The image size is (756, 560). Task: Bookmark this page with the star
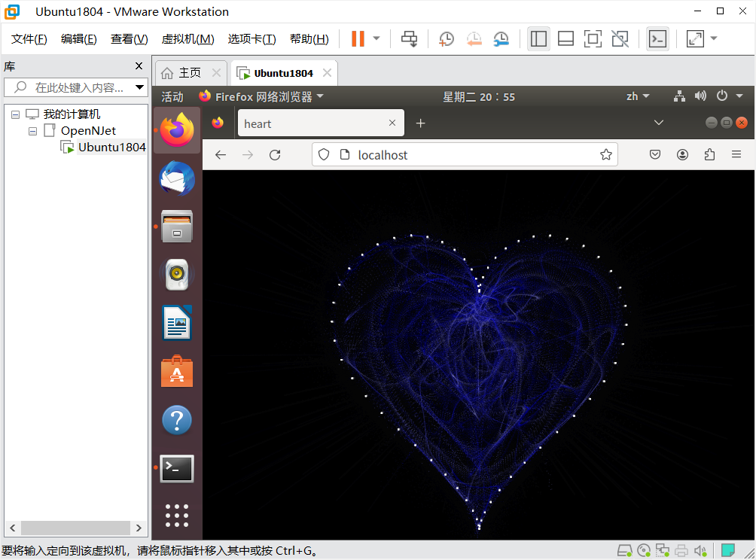[605, 155]
